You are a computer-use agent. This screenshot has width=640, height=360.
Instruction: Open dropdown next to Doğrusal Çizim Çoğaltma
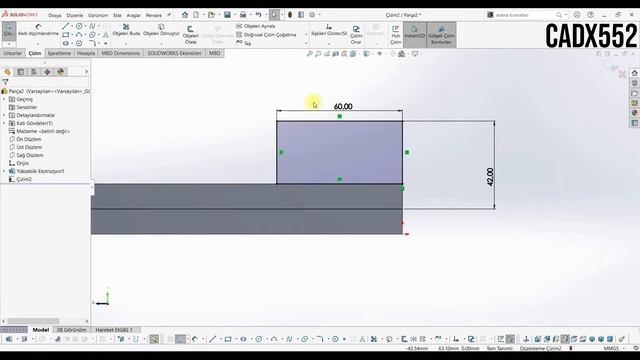tap(306, 35)
